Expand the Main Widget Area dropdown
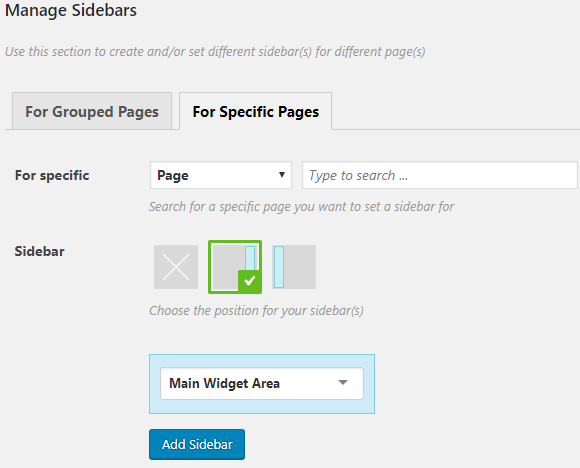580x468 pixels. tap(262, 383)
